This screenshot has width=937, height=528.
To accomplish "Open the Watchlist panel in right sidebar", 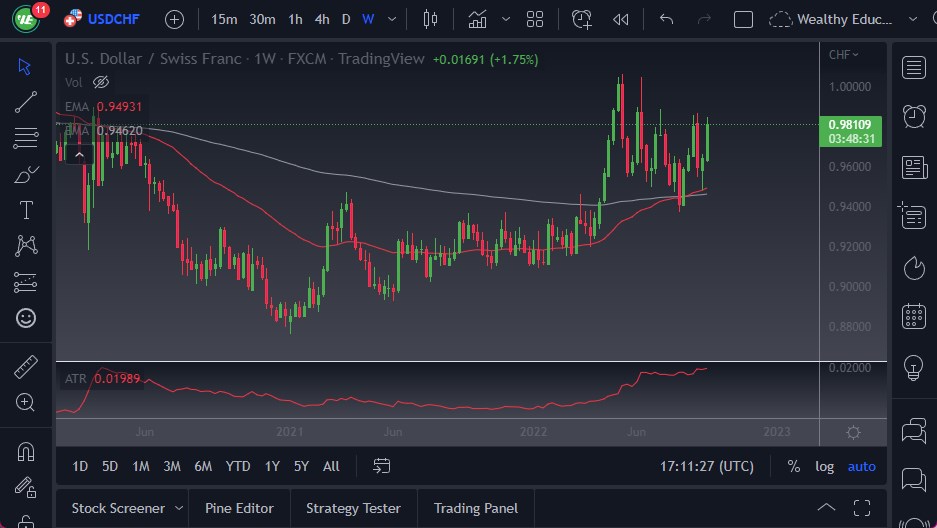I will 913,67.
